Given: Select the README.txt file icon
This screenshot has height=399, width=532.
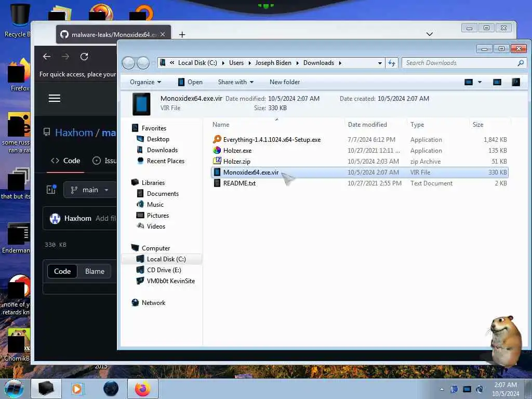Looking at the screenshot, I should pos(217,183).
